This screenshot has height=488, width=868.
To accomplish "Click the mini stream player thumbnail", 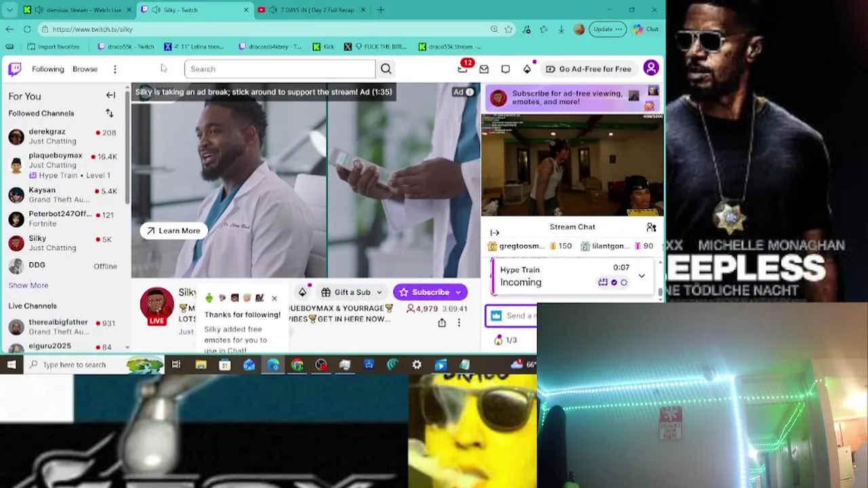I will pyautogui.click(x=572, y=165).
